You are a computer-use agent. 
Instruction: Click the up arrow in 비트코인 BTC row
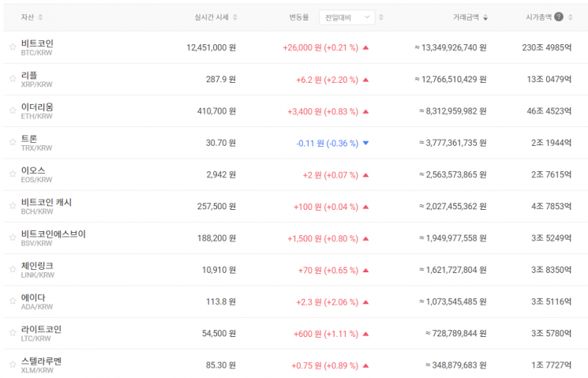pos(366,47)
